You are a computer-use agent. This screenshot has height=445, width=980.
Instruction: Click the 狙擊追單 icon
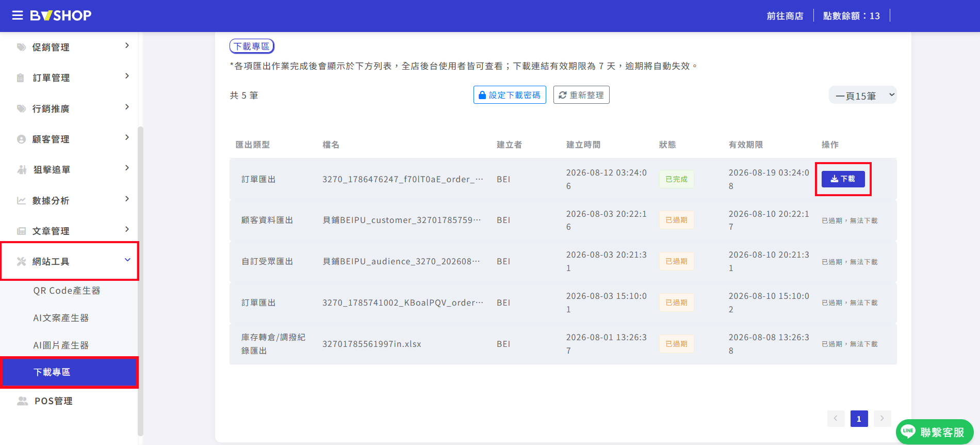pyautogui.click(x=22, y=169)
